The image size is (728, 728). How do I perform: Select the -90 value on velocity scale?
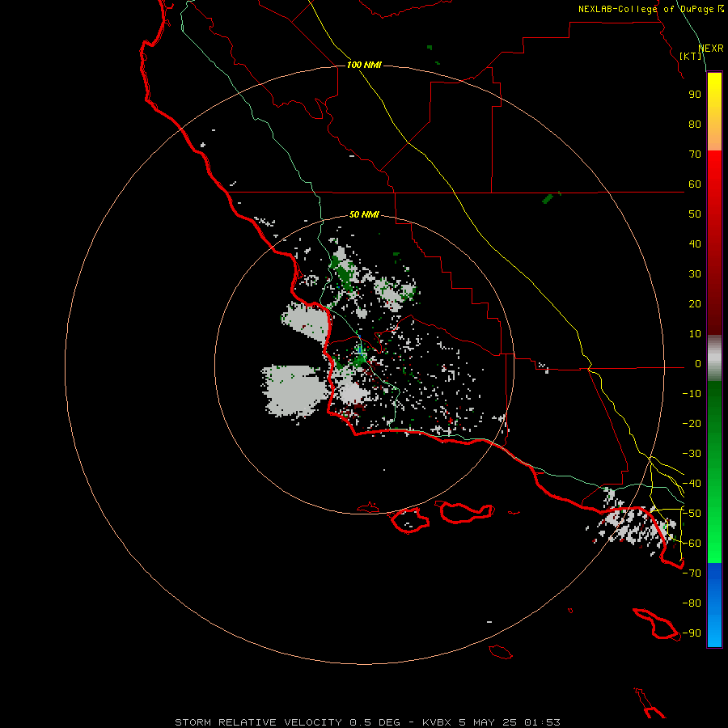692,633
